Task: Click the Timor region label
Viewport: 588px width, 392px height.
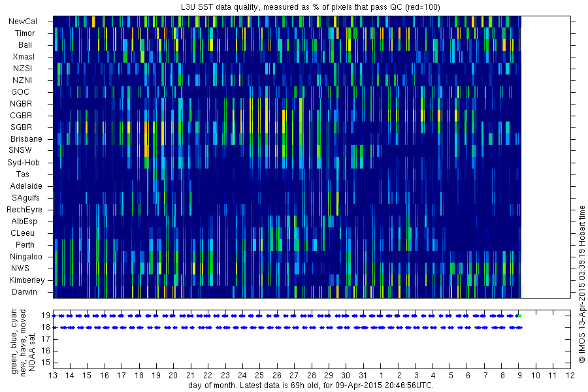Action: point(25,33)
